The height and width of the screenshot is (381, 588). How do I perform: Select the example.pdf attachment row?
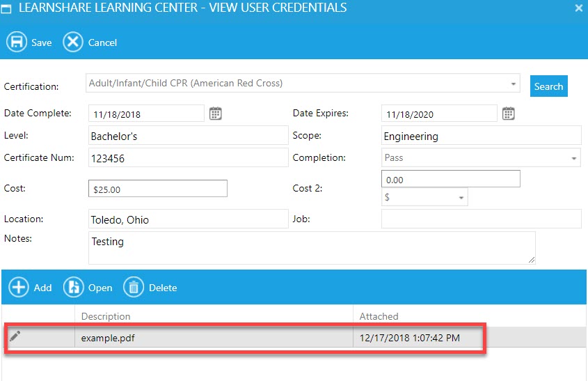209,338
